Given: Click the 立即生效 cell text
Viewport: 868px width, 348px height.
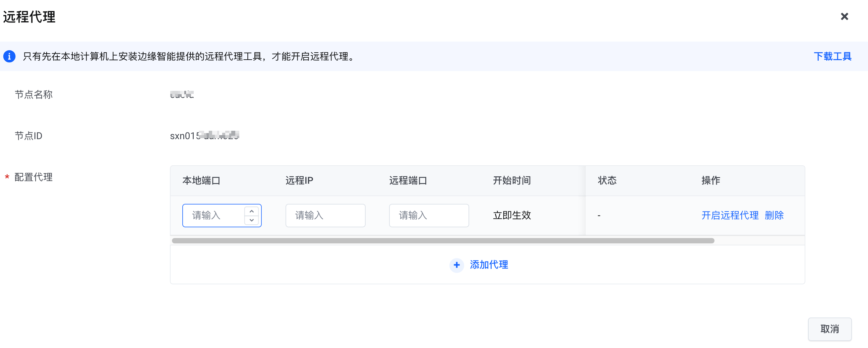Looking at the screenshot, I should pyautogui.click(x=512, y=216).
